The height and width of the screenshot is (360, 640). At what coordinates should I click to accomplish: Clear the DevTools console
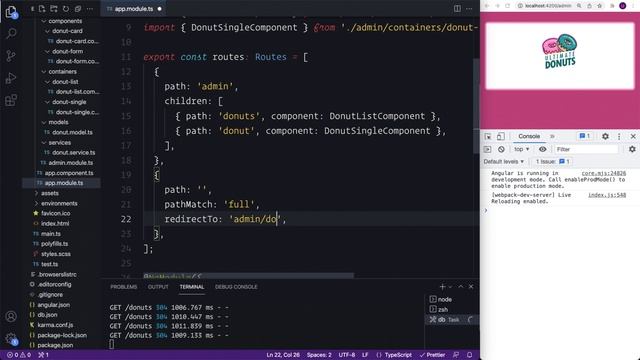tap(501, 149)
